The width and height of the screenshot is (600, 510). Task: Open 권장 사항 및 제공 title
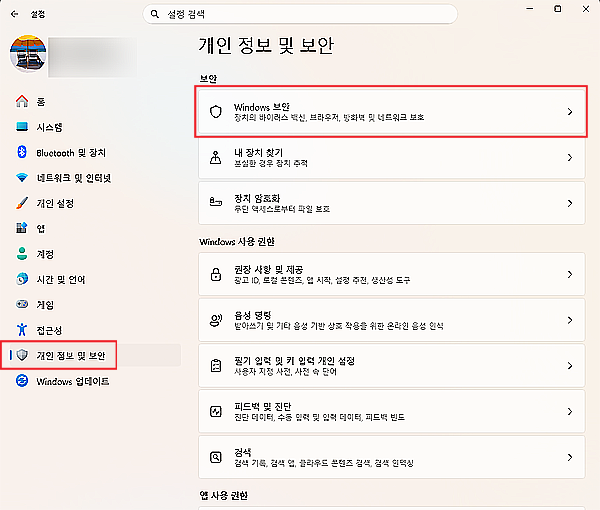[x=269, y=269]
